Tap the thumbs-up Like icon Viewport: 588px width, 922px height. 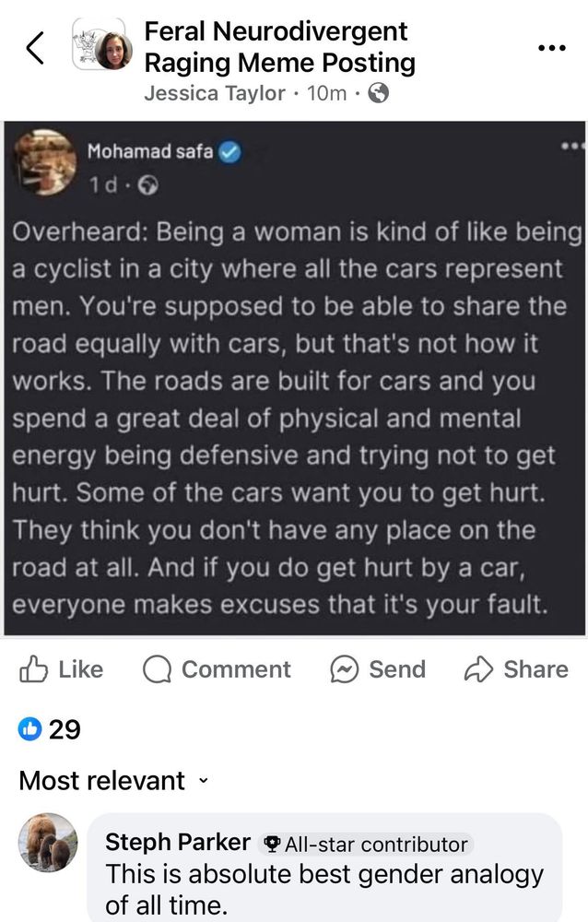pyautogui.click(x=33, y=669)
